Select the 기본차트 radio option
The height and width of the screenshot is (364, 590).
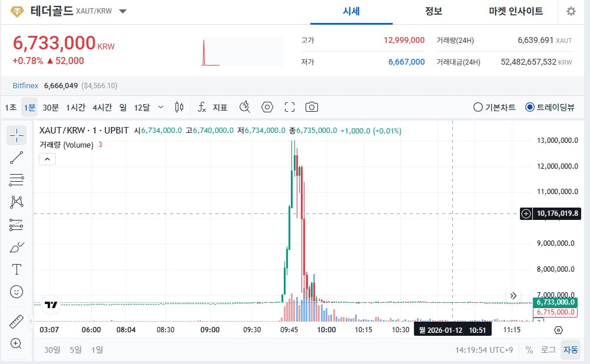pos(478,107)
